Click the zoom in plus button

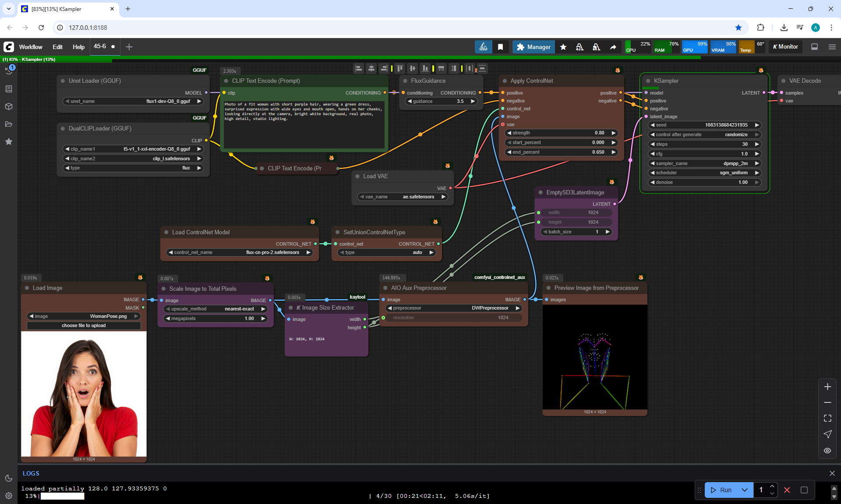click(x=827, y=387)
